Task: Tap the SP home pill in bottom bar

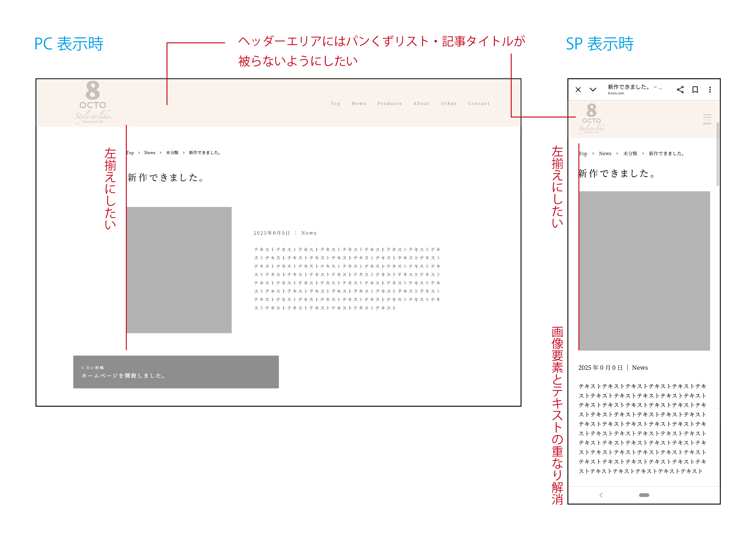Action: 644,495
